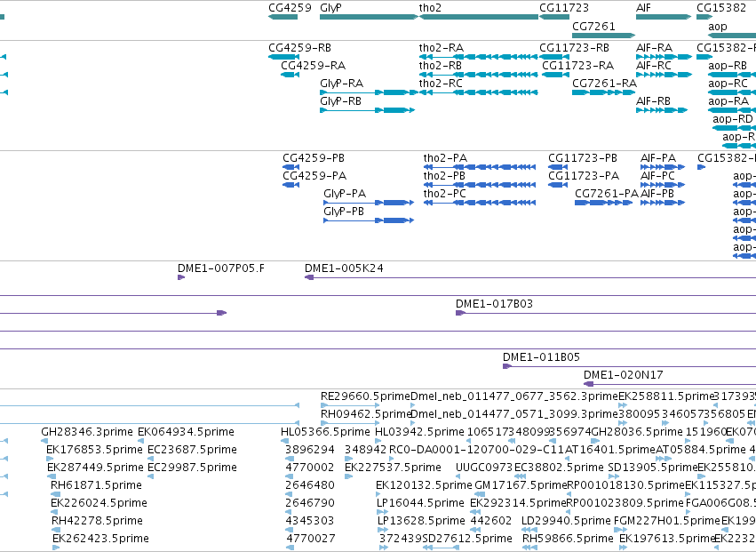Click the GlyP-RB transcript label
The image size is (756, 552).
pos(340,101)
